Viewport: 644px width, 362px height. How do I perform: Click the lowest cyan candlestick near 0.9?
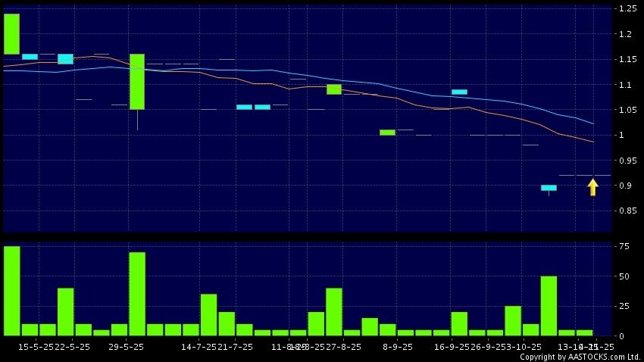[x=549, y=188]
